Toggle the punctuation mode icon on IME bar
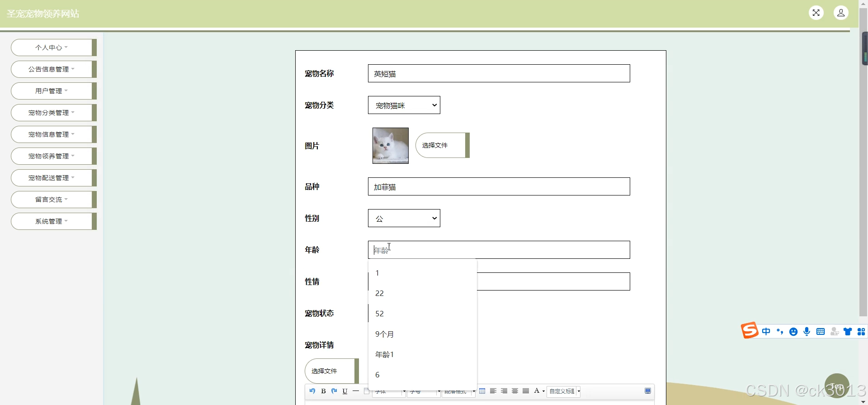Viewport: 868px width, 405px height. tap(780, 332)
